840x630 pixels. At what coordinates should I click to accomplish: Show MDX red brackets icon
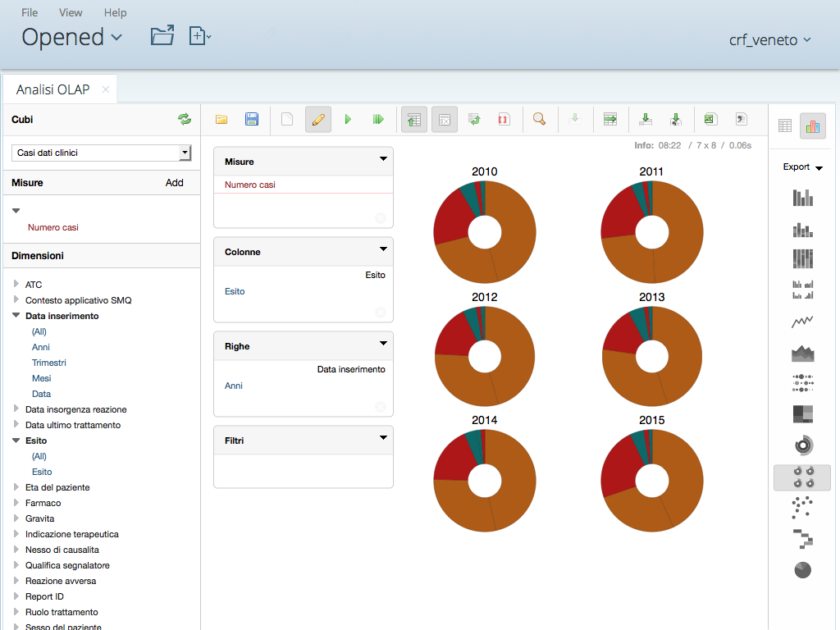tap(504, 120)
